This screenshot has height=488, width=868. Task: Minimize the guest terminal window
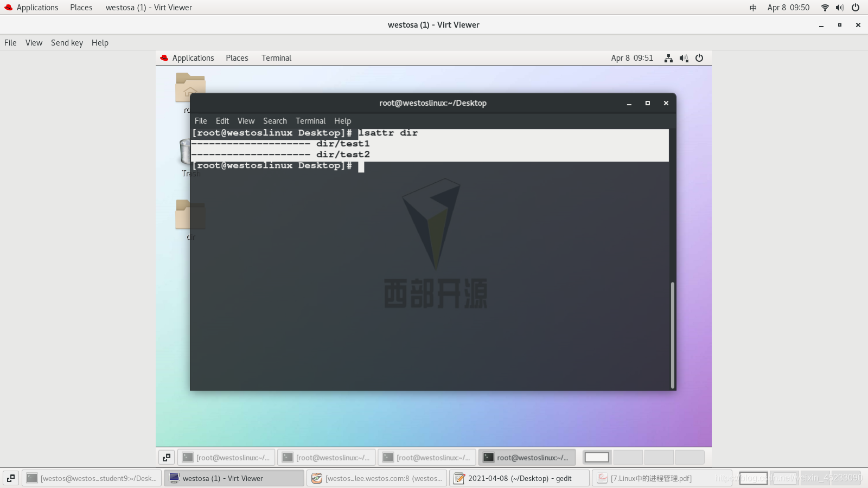pyautogui.click(x=629, y=103)
